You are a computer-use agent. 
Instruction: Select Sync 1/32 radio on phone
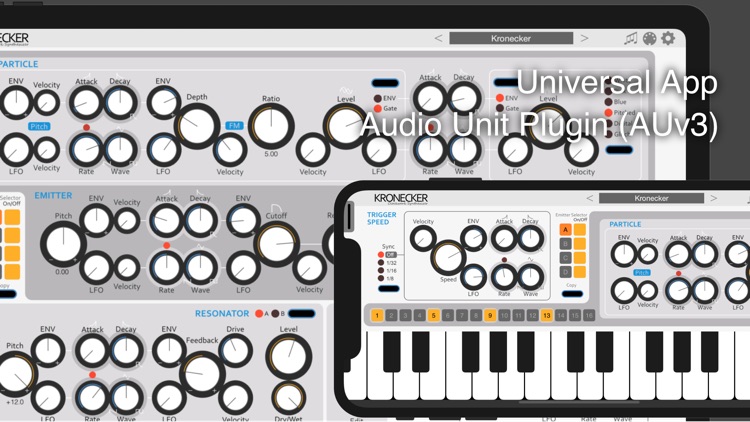tap(381, 263)
